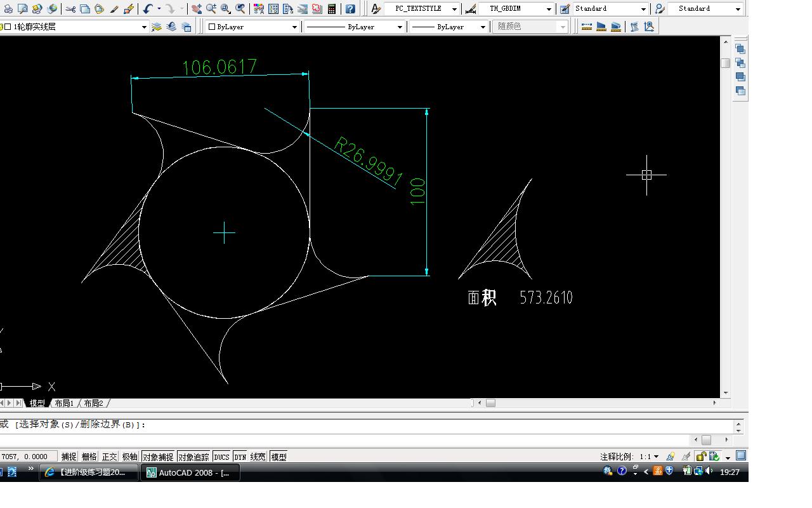This screenshot has width=812, height=508.
Task: Toggle 捕捉 snap mode in status bar
Action: (x=69, y=457)
